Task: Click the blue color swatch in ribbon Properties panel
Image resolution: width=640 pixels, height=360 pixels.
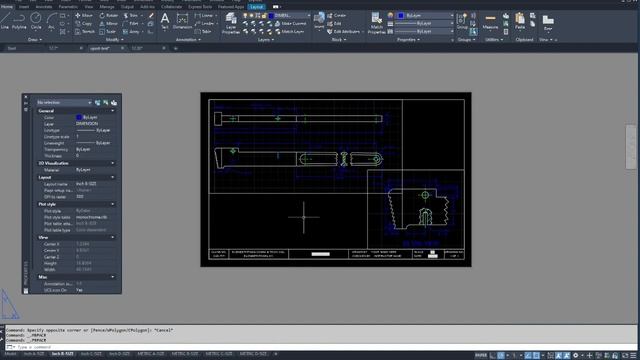Action: (x=401, y=16)
